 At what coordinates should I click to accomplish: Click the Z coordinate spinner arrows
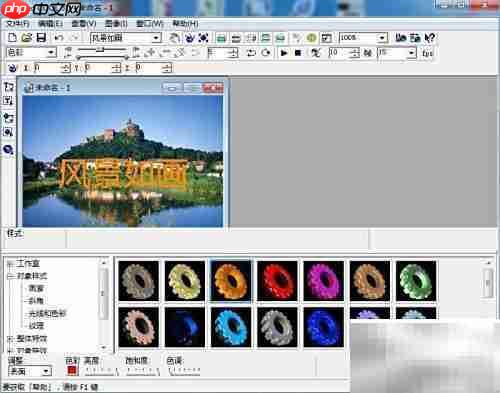tap(167, 68)
